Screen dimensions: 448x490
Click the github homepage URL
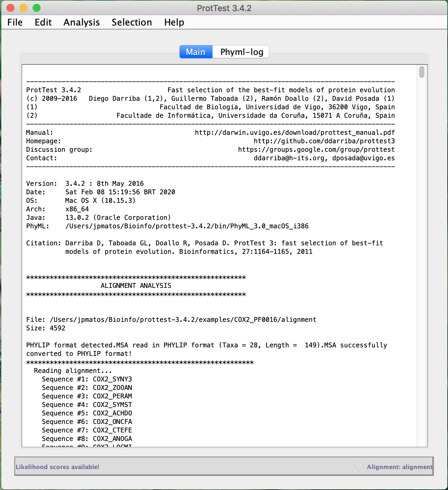point(324,141)
